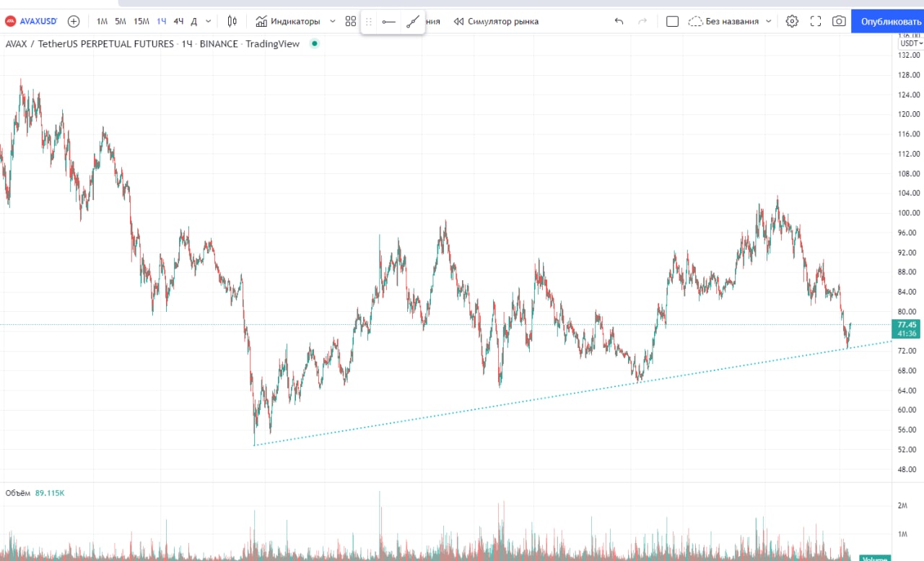The width and height of the screenshot is (924, 561).
Task: Open the Индикаторы indicators dialog
Action: [x=287, y=21]
